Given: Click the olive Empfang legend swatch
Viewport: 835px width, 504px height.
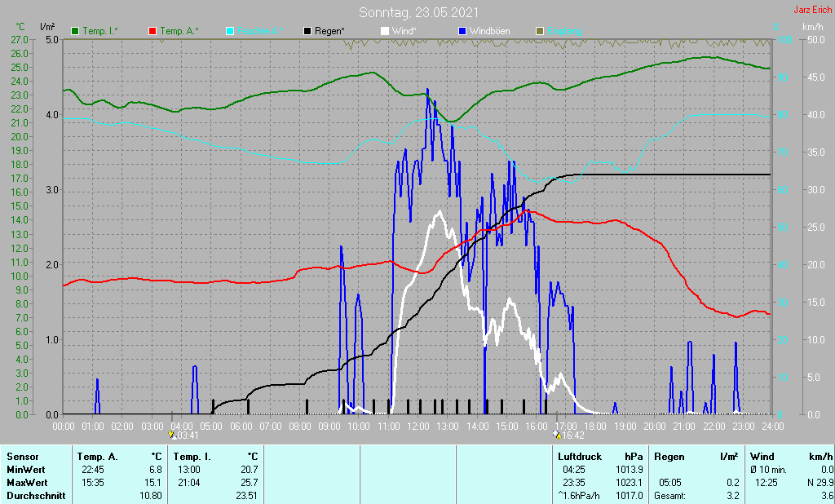Looking at the screenshot, I should [x=540, y=31].
